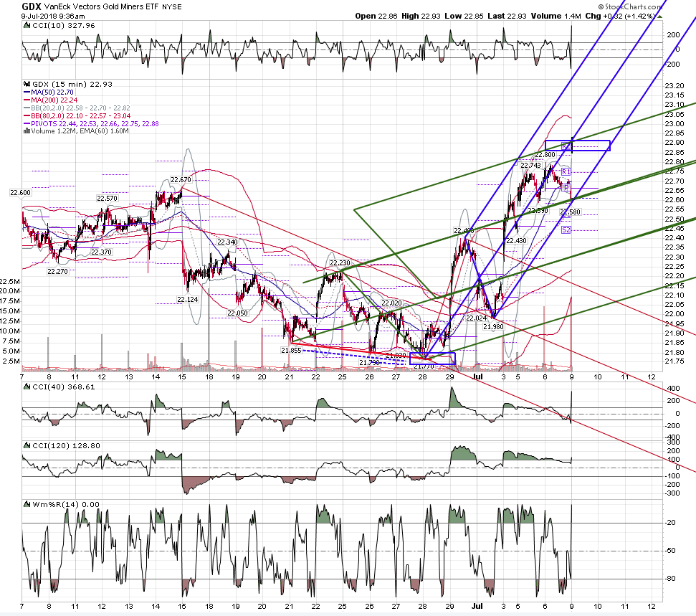
Task: Click the 22.430 price annotation
Action: [x=516, y=241]
